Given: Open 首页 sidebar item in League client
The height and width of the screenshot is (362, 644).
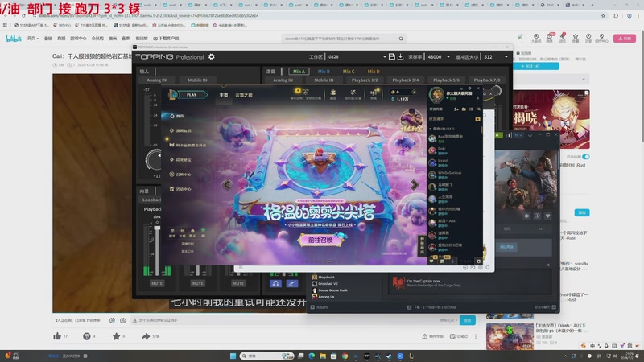Looking at the screenshot, I should click(x=177, y=116).
